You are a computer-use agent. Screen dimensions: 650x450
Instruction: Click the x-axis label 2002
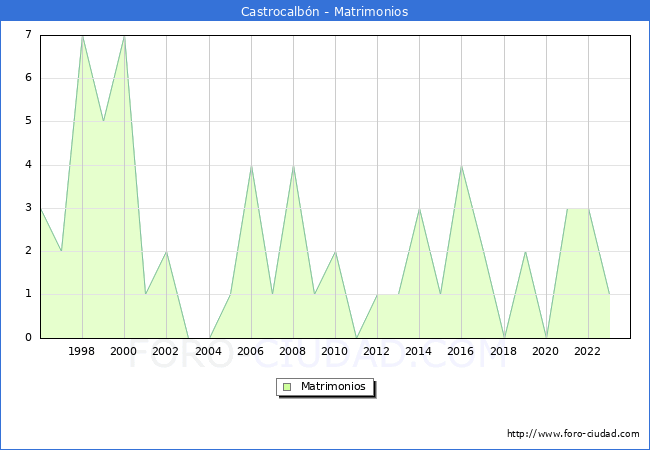tap(165, 351)
